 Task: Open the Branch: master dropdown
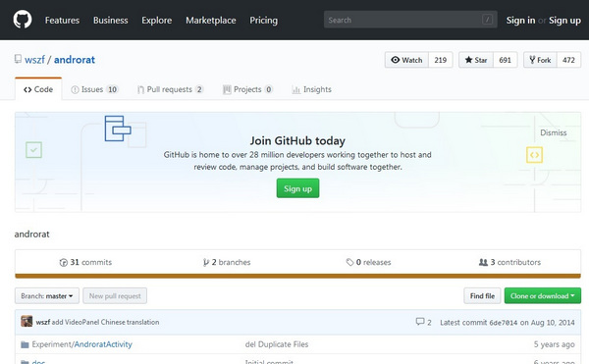pos(47,296)
